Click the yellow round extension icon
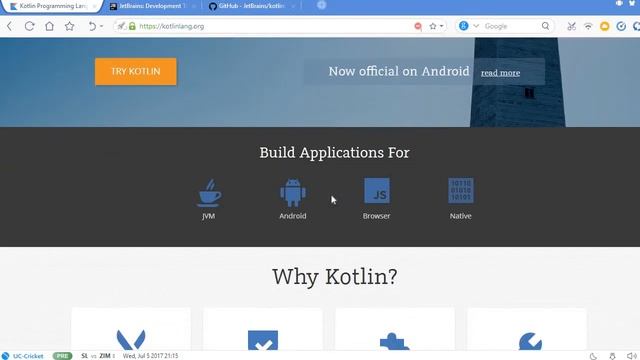This screenshot has height=360, width=640. (x=604, y=26)
